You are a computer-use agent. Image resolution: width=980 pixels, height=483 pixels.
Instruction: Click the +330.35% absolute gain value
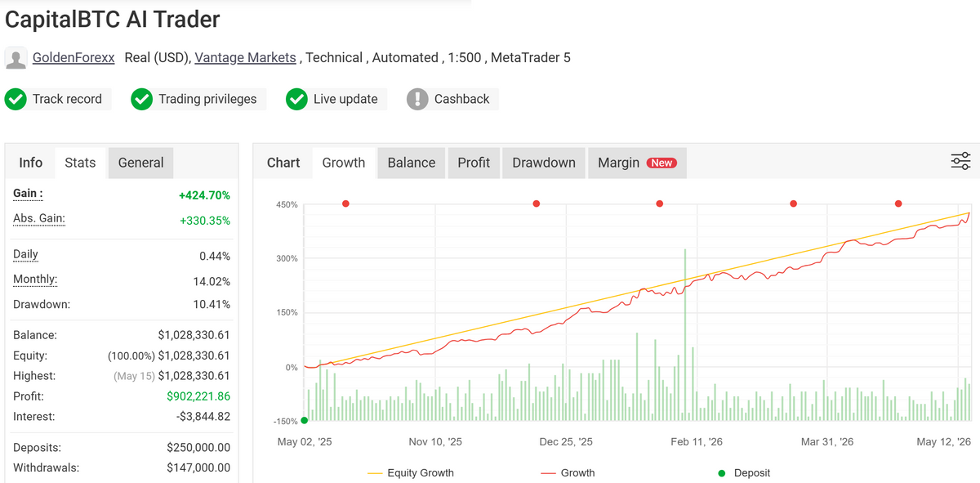[204, 221]
